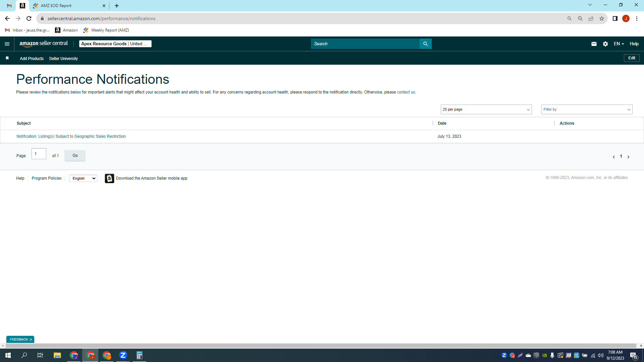
Task: Open File Explorer from the taskbar
Action: tap(57, 355)
